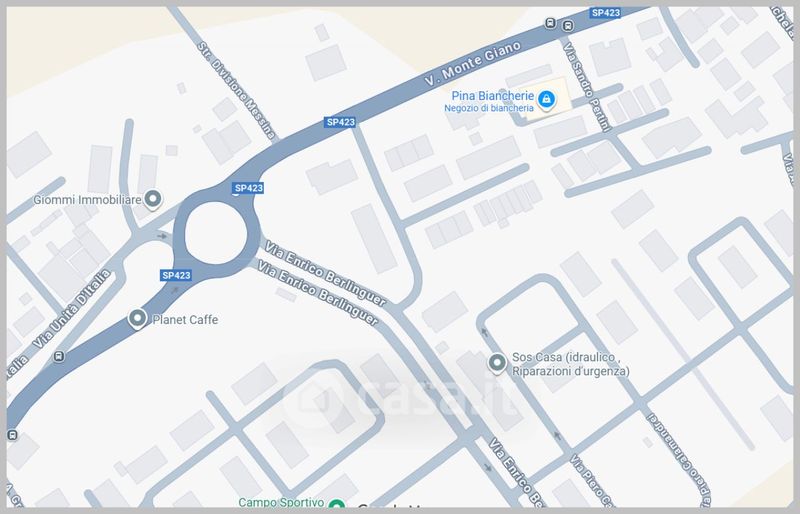The image size is (800, 514).
Task: Click SP423 shield near Str. Divisione Messina
Action: point(340,122)
